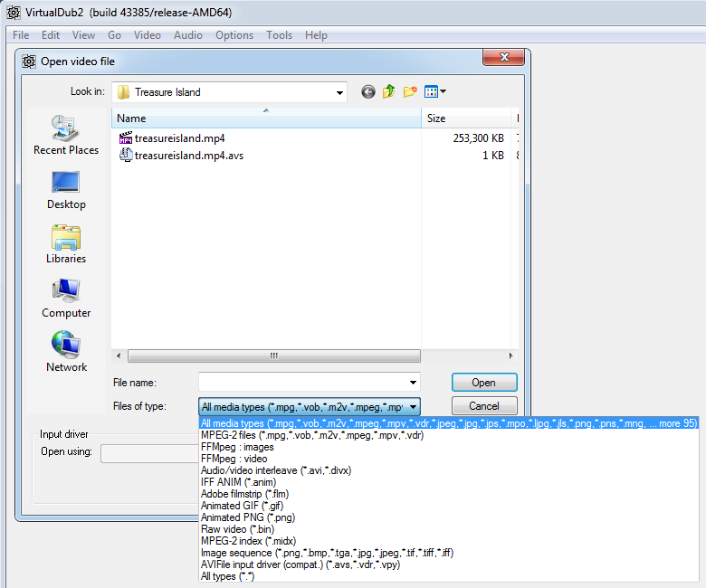
Task: Go to Network location
Action: pyautogui.click(x=66, y=353)
